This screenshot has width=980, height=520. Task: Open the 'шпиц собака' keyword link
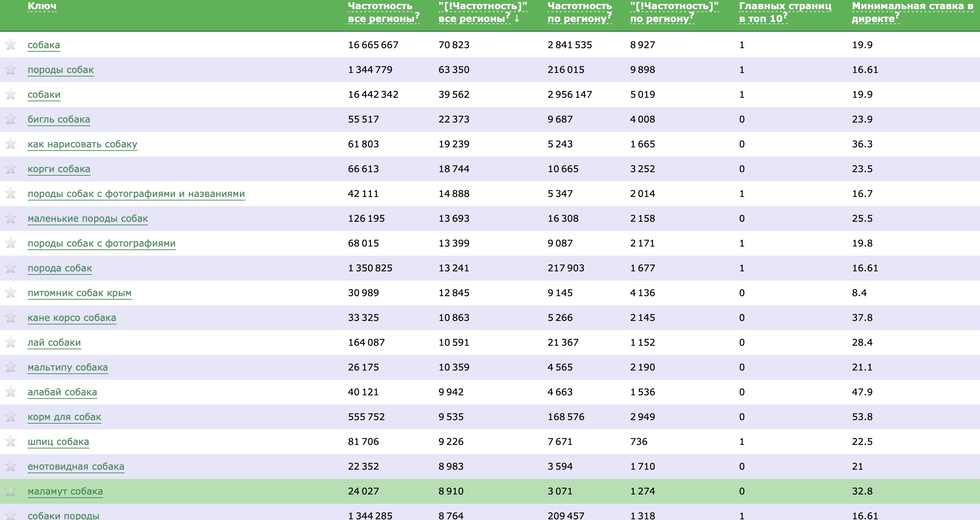[x=58, y=442]
